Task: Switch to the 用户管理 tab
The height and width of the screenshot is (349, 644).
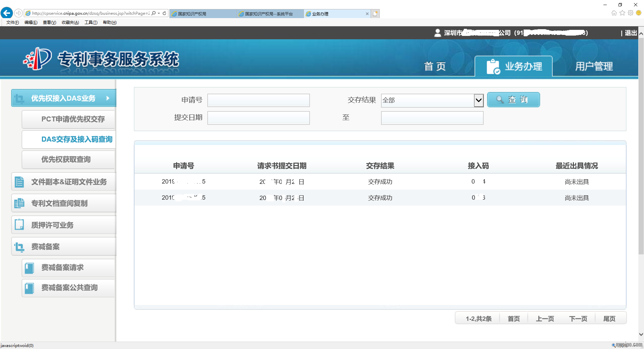Action: tap(594, 66)
